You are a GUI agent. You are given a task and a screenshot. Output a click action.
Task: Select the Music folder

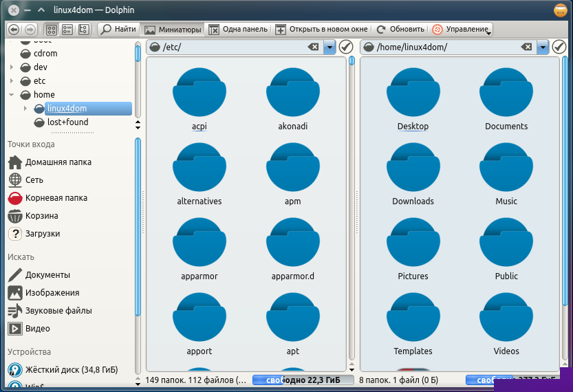point(506,174)
